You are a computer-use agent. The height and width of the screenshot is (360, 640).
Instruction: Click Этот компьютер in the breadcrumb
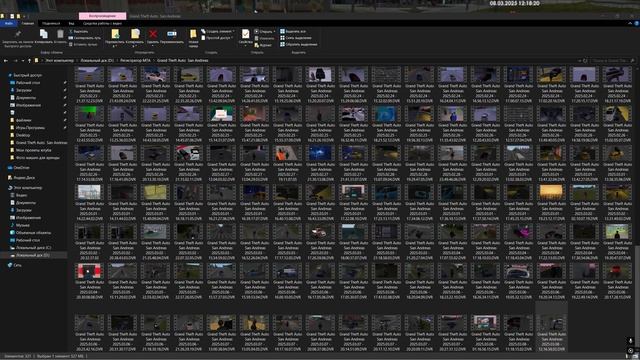pyautogui.click(x=60, y=60)
